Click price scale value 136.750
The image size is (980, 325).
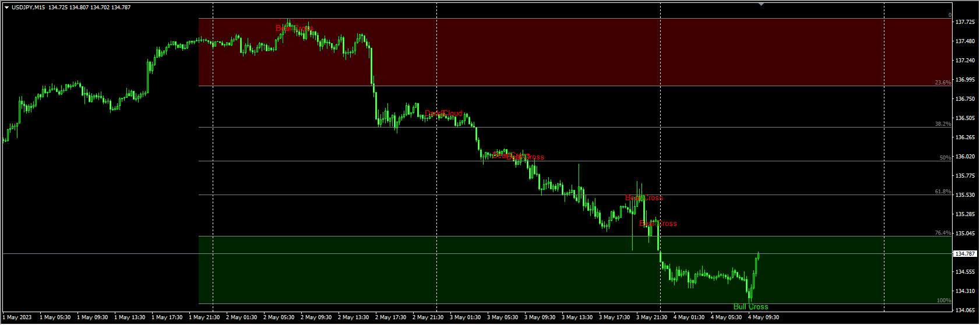(965, 99)
